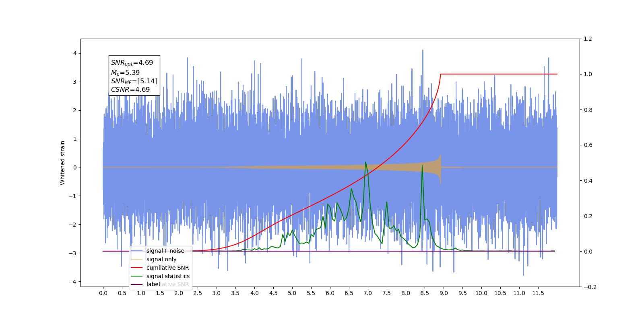The height and width of the screenshot is (322, 644).
Task: Click the left y-axis tick label −2
Action: [x=72, y=225]
